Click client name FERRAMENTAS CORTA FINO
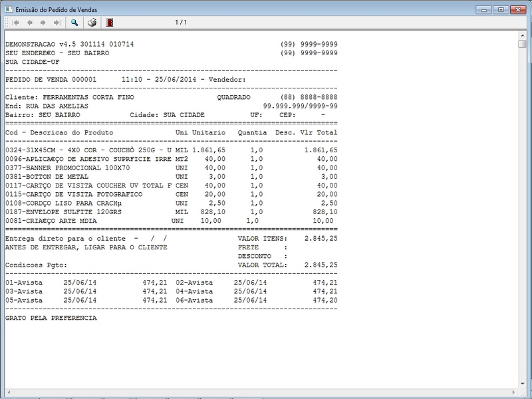This screenshot has height=399, width=532. click(x=88, y=97)
